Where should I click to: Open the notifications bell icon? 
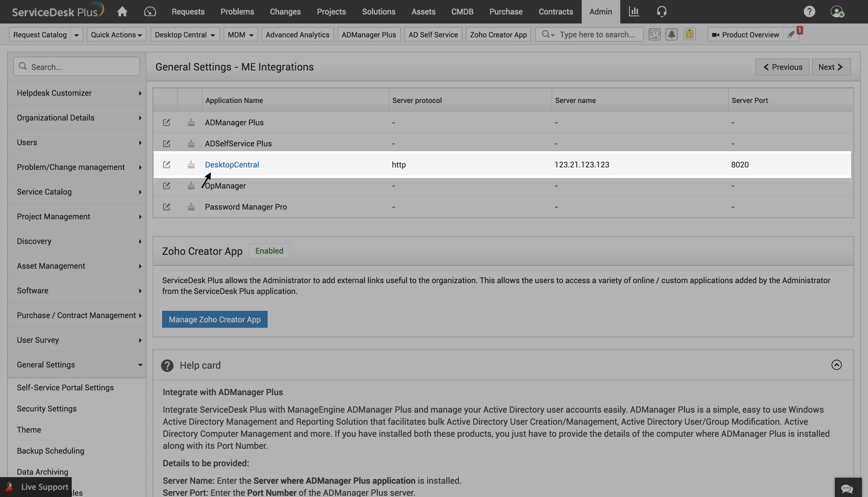[x=671, y=34]
